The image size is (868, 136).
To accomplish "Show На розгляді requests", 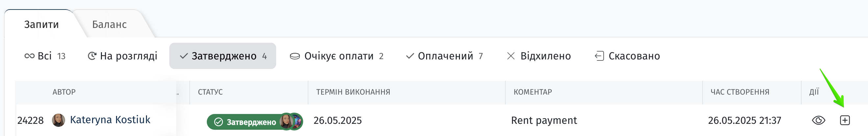I will tap(122, 56).
